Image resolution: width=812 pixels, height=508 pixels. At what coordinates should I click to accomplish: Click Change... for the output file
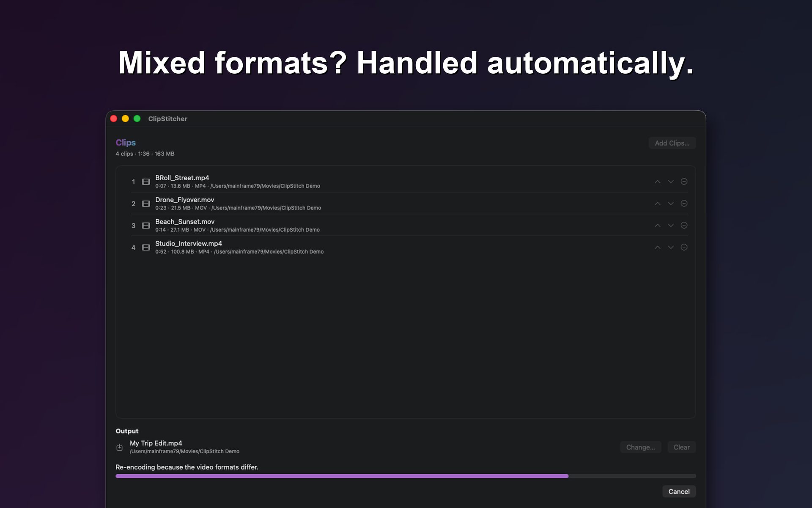click(640, 447)
